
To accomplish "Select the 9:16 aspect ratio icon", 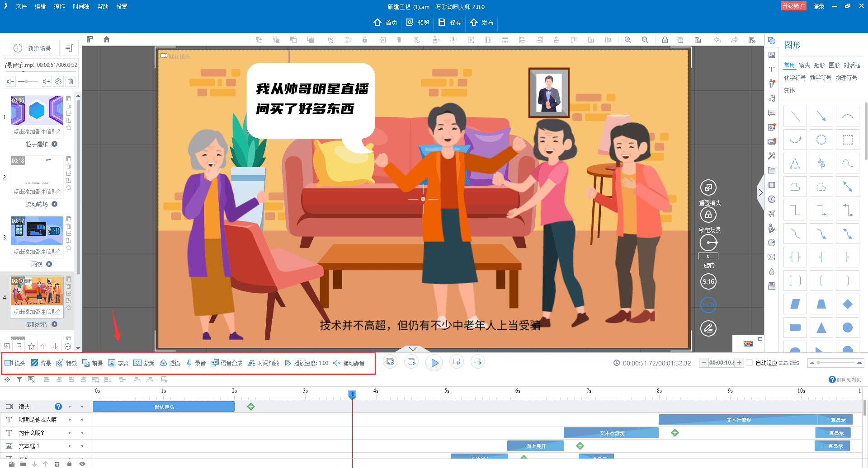I will coord(708,281).
